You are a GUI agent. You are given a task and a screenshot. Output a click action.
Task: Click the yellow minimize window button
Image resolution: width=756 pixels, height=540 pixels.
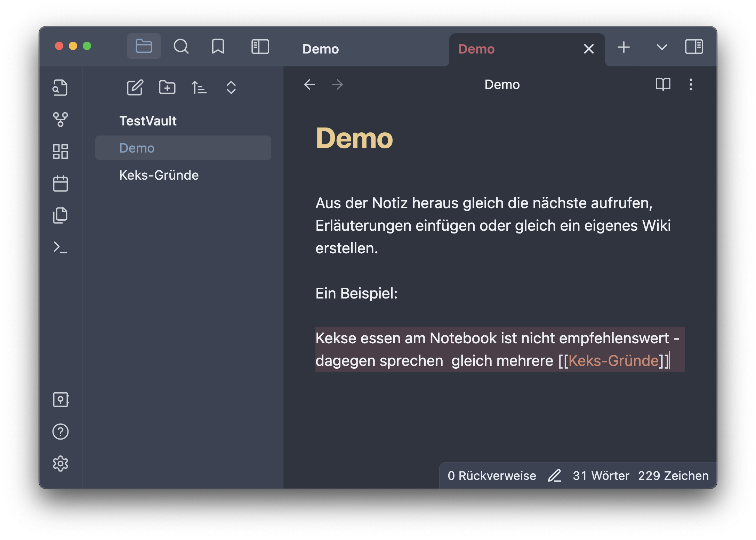coord(73,46)
